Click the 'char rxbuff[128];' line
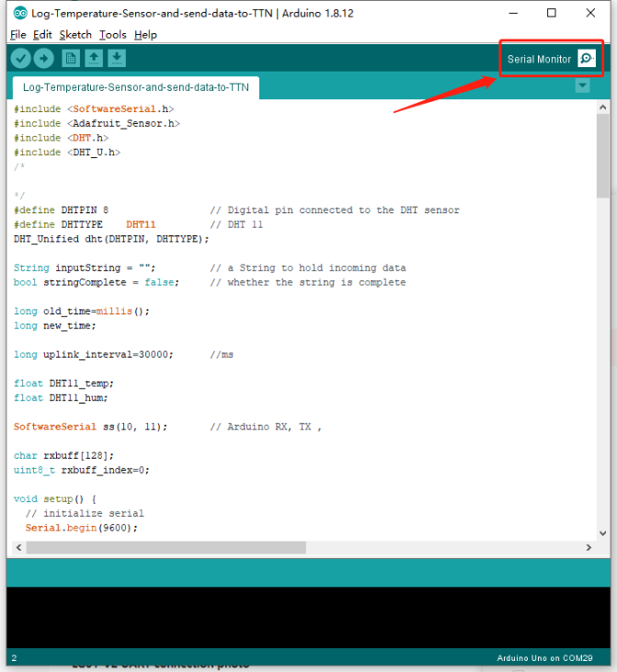Screen dimensions: 617x672 click(x=63, y=455)
